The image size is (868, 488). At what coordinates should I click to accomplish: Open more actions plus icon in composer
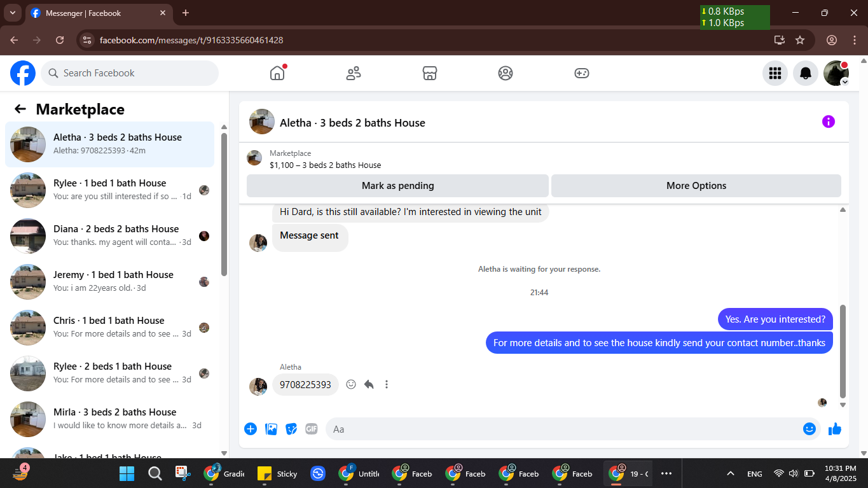click(251, 429)
